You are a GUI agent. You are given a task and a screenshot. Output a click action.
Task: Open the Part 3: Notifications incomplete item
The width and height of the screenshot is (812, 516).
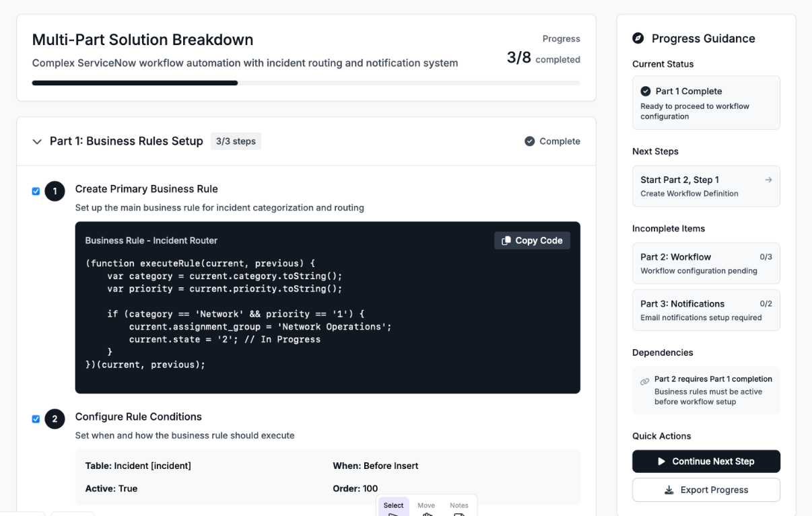coord(706,310)
